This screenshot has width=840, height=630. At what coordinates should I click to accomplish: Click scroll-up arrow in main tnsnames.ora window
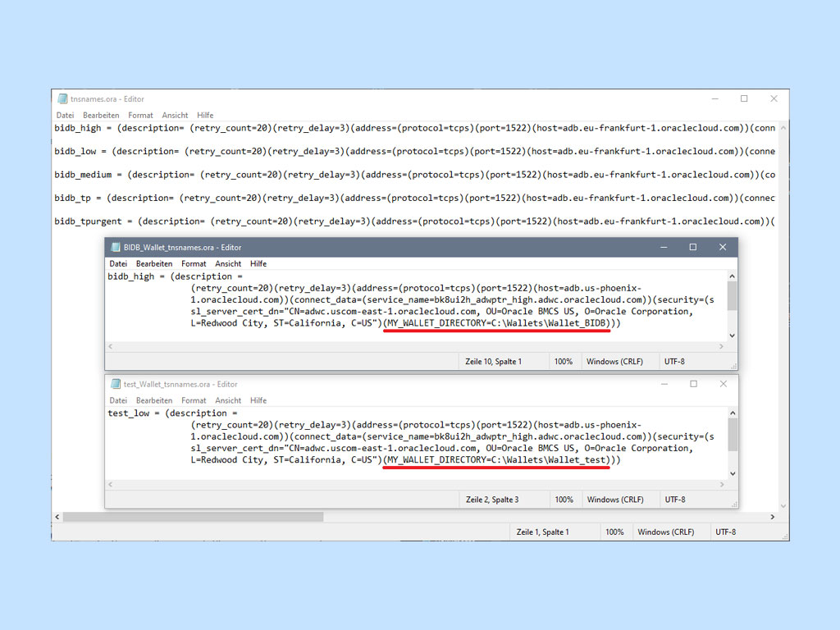pos(783,128)
